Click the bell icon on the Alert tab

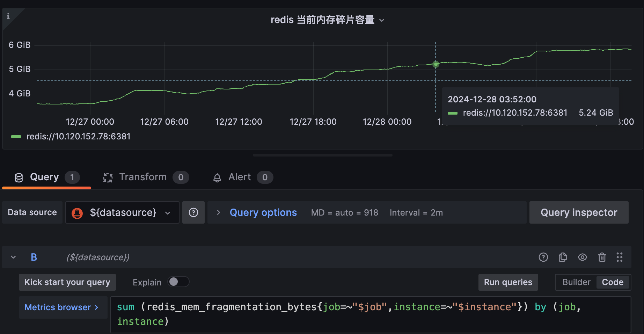217,177
